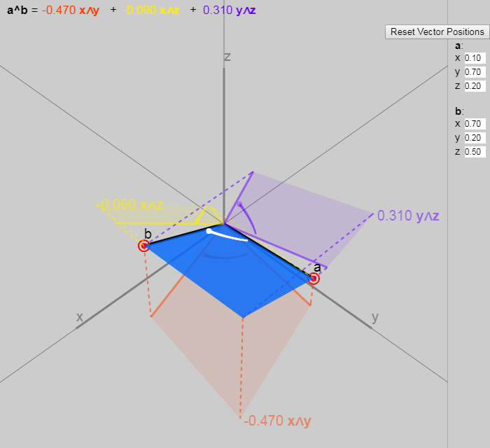This screenshot has height=448, width=490.
Task: Edit vector a's y value field 0.70
Action: tap(475, 72)
